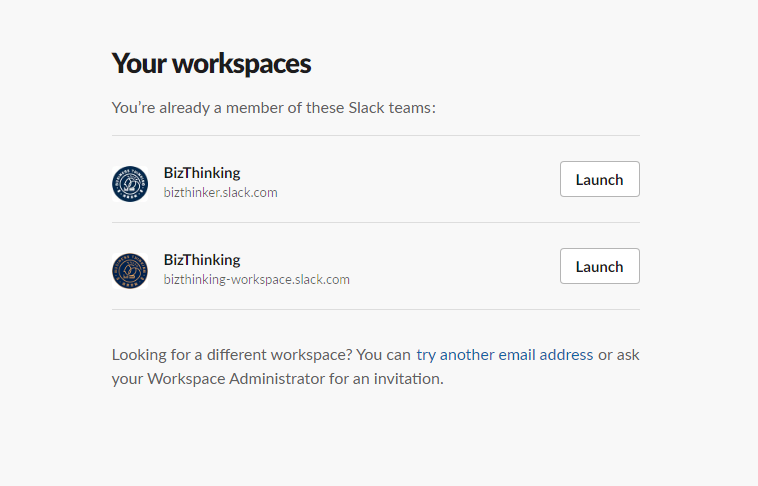This screenshot has width=758, height=486.
Task: Select the BizThinking name above bizthinking-workspace.slack.com
Action: point(202,260)
